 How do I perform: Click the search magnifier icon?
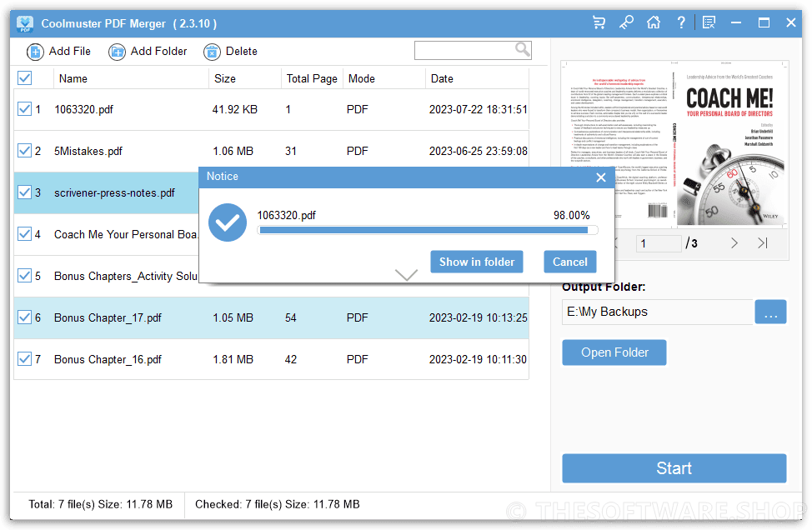point(523,50)
